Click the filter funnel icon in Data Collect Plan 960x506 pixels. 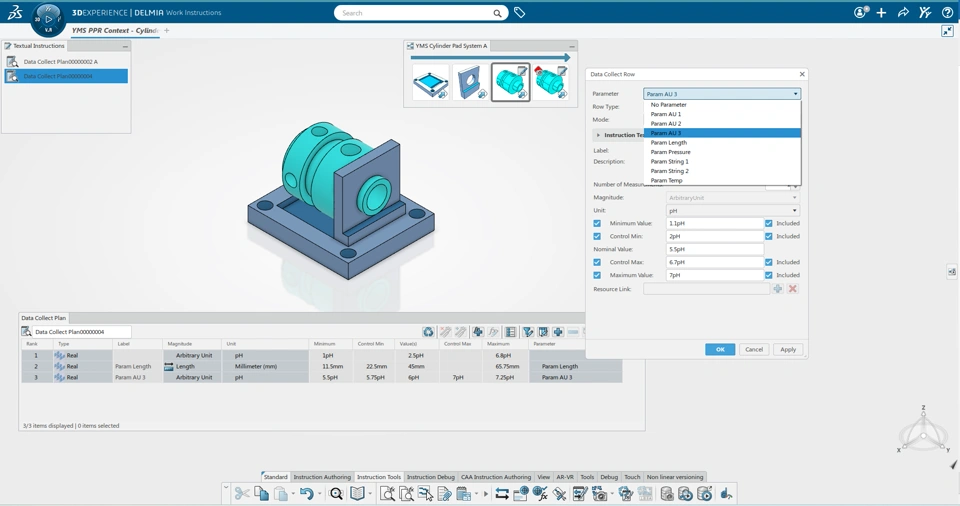point(527,331)
